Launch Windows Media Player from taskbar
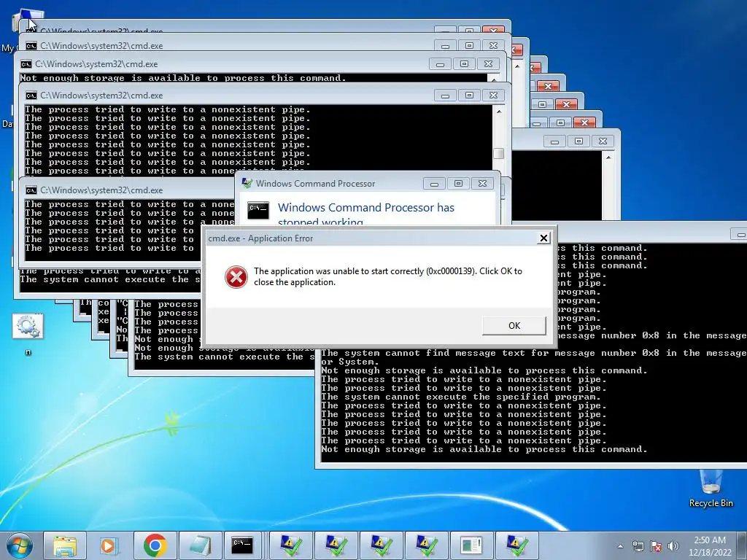 point(109,545)
